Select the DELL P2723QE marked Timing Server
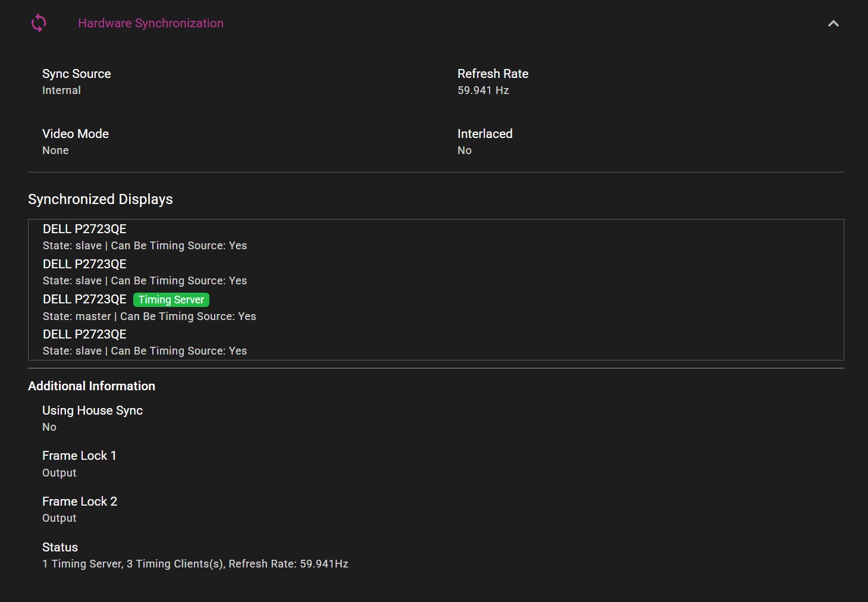The image size is (868, 602). coord(84,299)
